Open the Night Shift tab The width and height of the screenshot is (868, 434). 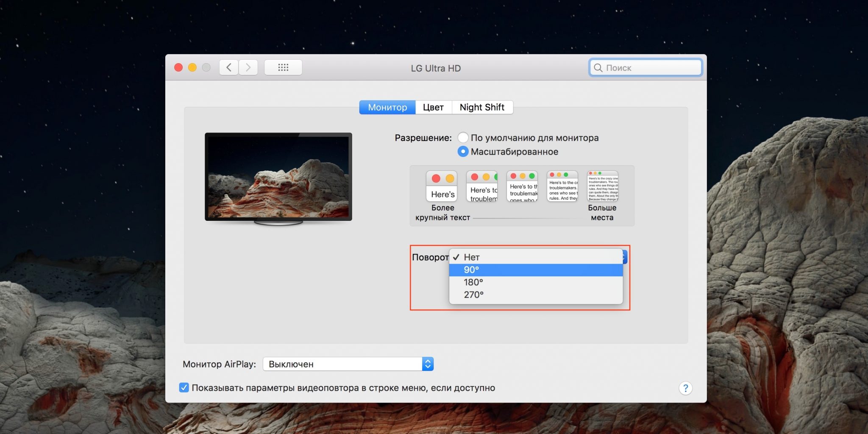(482, 107)
